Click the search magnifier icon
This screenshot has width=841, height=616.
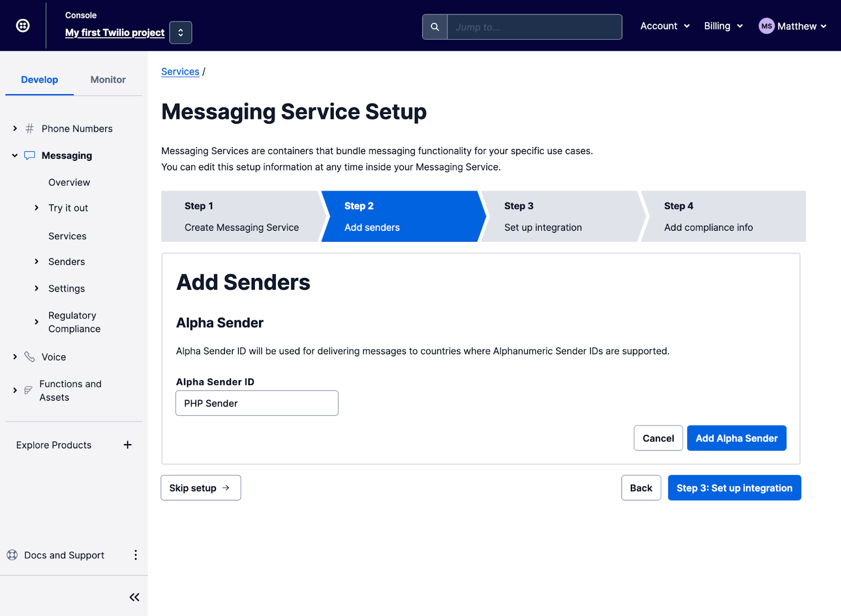tap(435, 27)
